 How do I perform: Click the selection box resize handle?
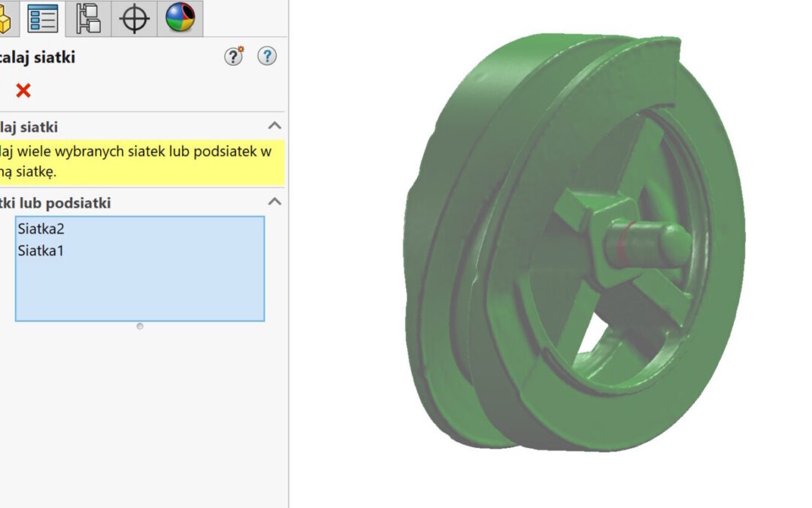click(140, 326)
